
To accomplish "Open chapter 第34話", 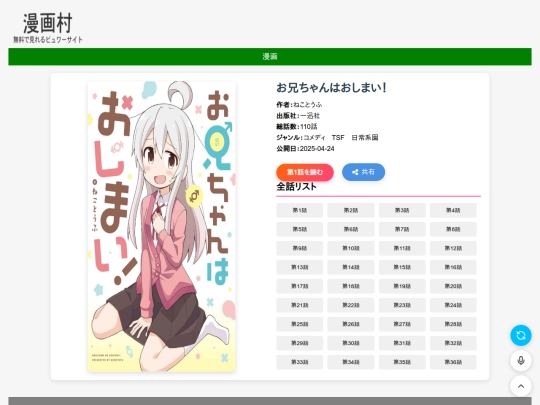I will [351, 362].
